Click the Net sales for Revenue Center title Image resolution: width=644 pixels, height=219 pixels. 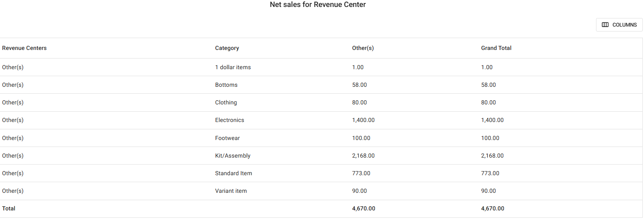tap(317, 5)
